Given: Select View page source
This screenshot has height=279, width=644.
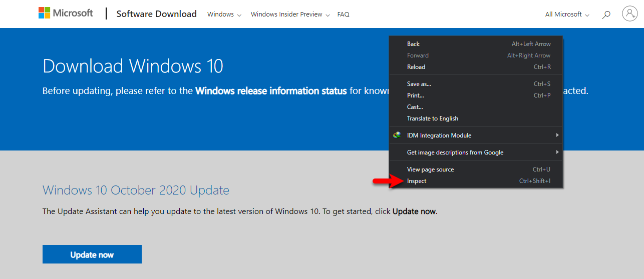Looking at the screenshot, I should click(476, 169).
